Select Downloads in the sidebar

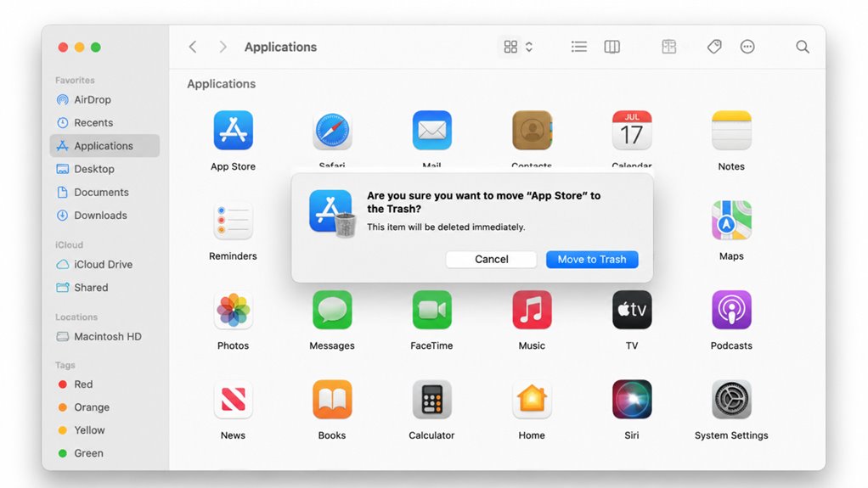[104, 216]
